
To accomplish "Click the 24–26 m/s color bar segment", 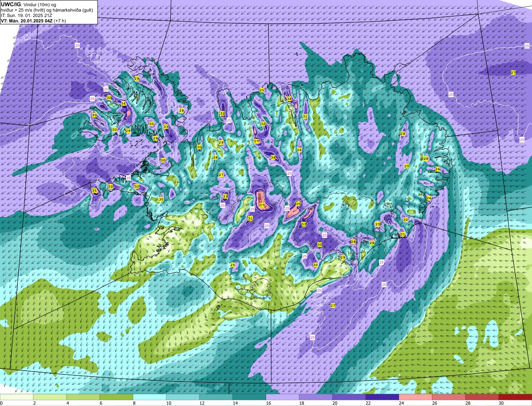I will 416,397.
